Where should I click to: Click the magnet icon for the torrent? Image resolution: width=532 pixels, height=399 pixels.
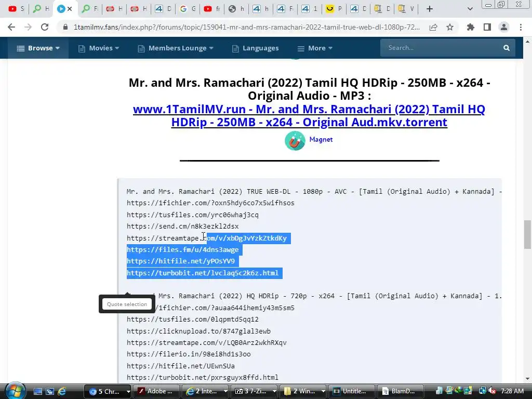coord(295,140)
